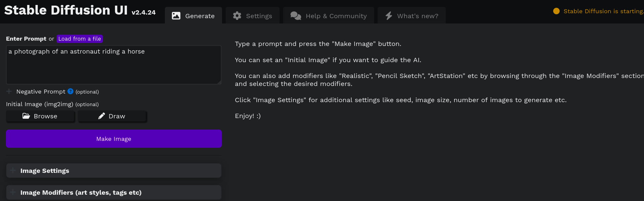Click the Draw button under Initial Image

coord(112,116)
